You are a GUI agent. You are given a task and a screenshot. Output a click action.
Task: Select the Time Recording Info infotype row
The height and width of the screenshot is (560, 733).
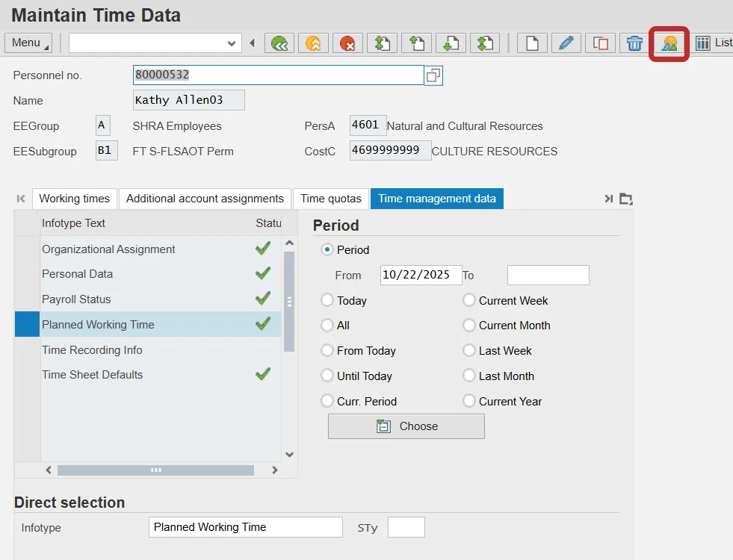click(x=92, y=350)
